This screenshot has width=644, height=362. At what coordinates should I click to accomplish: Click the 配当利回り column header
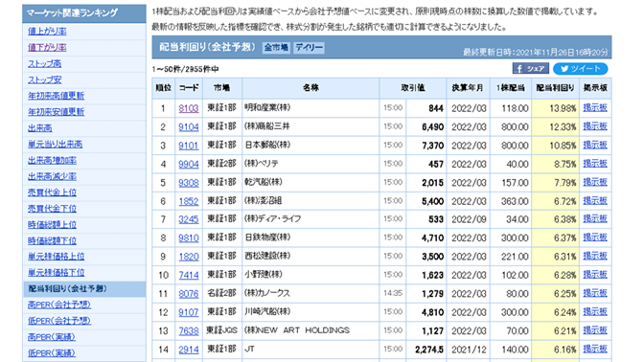tap(555, 88)
